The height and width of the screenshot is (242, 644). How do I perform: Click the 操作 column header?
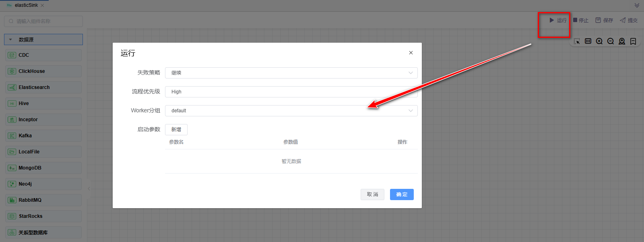(x=402, y=142)
